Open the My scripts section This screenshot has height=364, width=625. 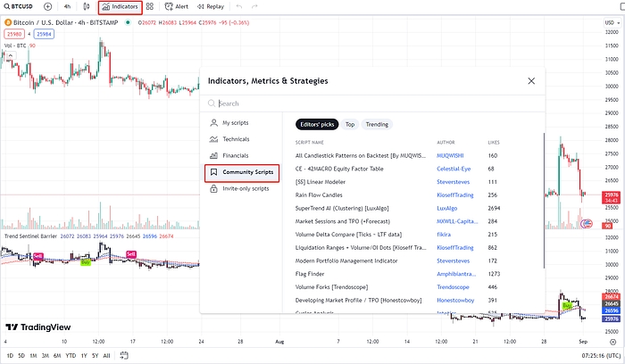[x=237, y=123]
